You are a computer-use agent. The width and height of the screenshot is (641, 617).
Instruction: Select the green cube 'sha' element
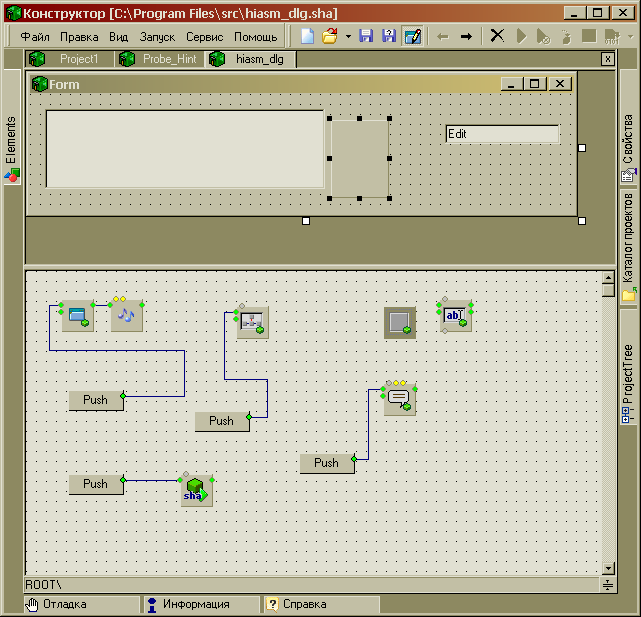pos(196,490)
